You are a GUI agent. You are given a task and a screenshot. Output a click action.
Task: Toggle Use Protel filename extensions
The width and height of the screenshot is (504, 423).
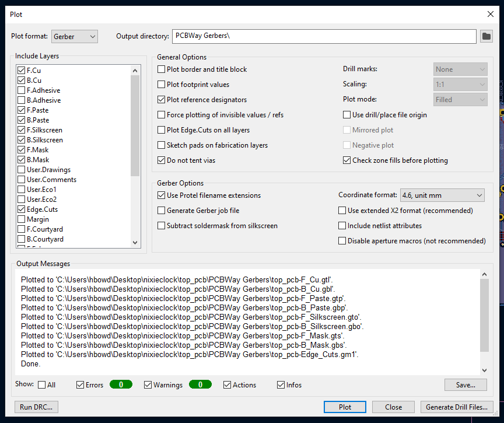coord(162,195)
